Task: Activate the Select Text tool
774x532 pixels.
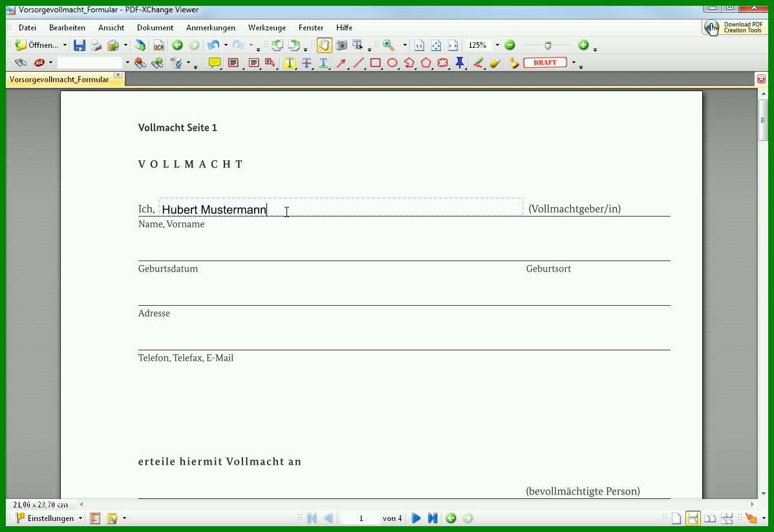Action: tap(358, 45)
